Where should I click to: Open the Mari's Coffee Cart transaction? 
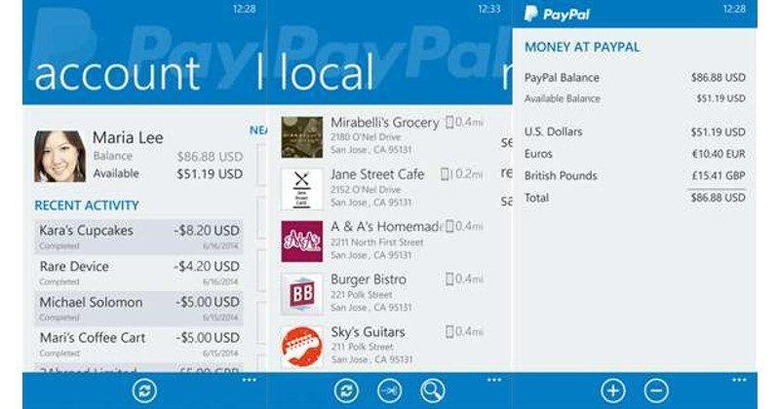pyautogui.click(x=139, y=344)
